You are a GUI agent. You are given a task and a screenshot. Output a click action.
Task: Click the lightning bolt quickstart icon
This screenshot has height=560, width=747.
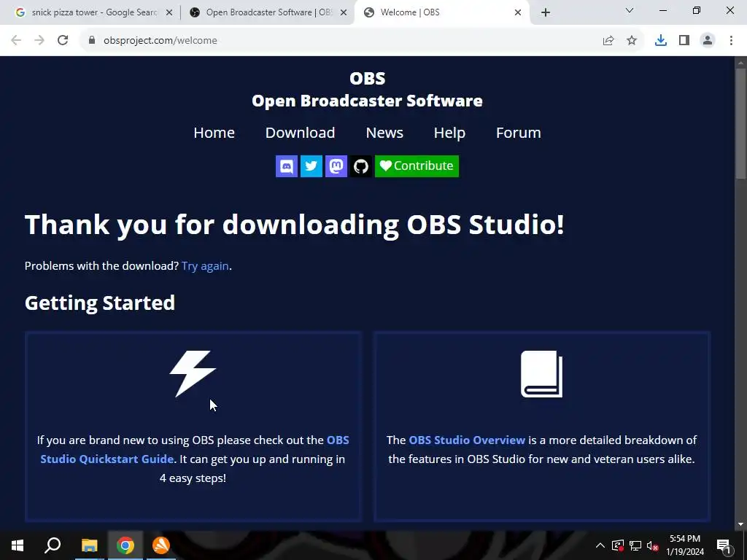coord(193,374)
